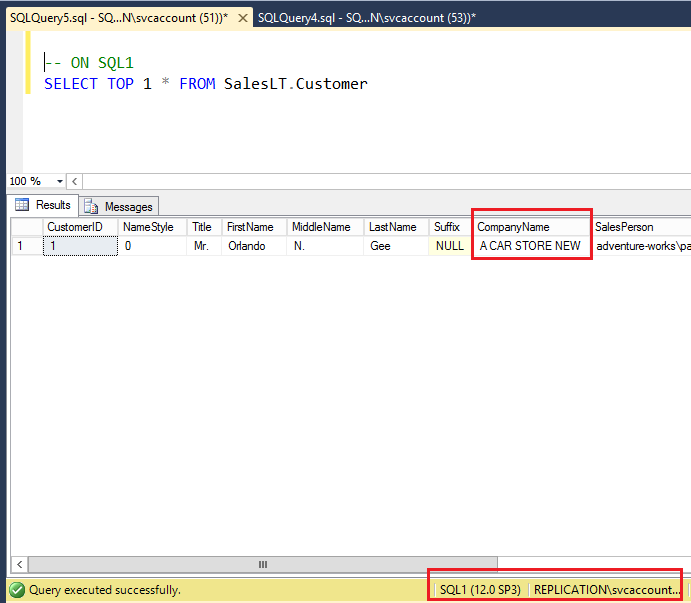Open the SQLQuery4.sql query tab
691x603 pixels.
coord(366,18)
